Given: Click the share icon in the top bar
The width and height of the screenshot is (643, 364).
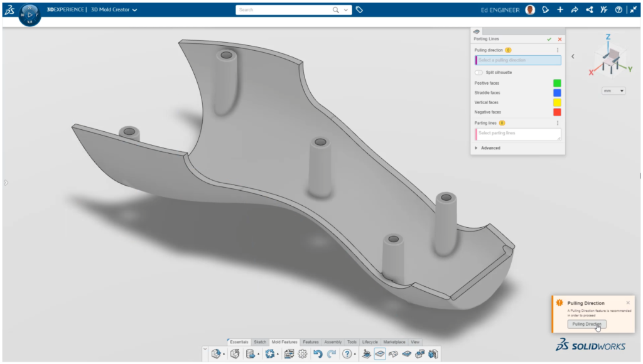Looking at the screenshot, I should point(590,10).
